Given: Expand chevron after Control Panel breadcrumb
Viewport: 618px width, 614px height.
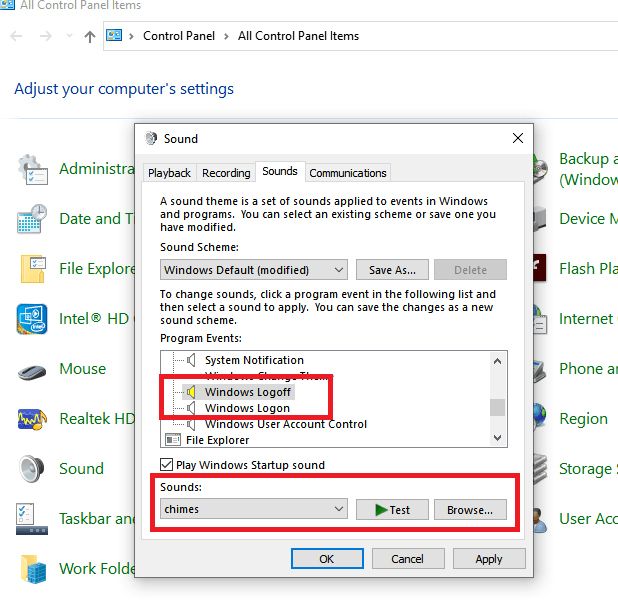Looking at the screenshot, I should pos(226,36).
